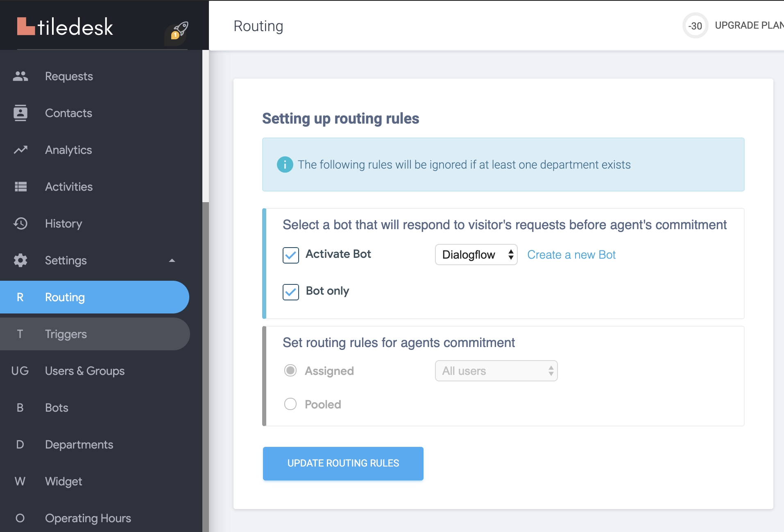Select Routing in Settings submenu
This screenshot has height=532, width=784.
[94, 297]
